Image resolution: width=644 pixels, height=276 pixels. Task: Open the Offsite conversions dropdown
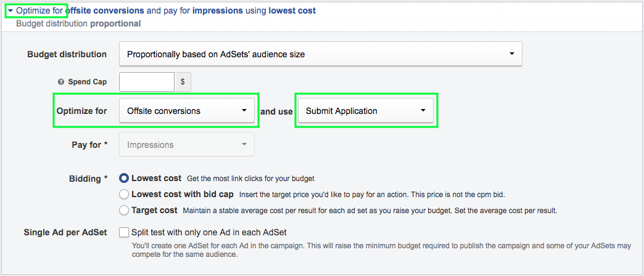pos(186,111)
